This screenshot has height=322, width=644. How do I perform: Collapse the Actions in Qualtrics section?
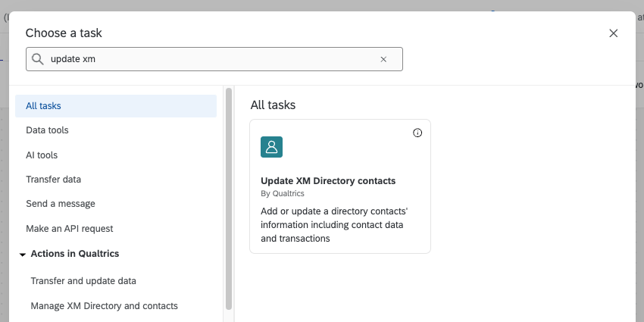[23, 254]
